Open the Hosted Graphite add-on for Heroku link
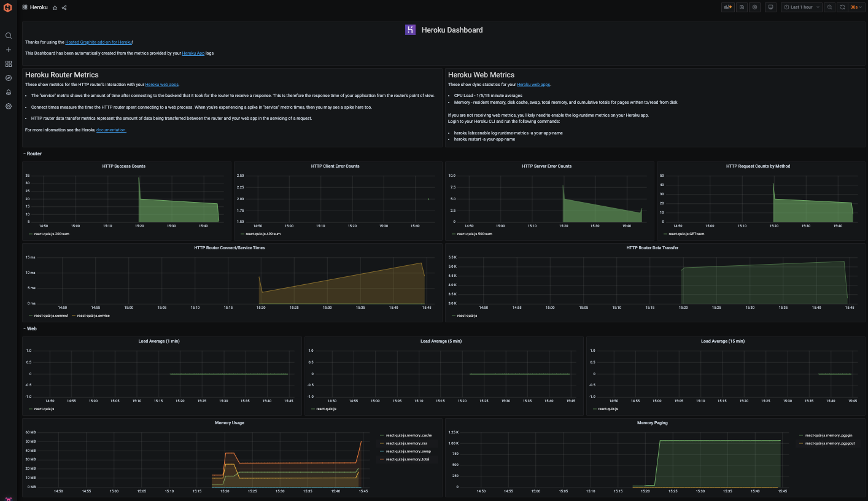Image resolution: width=868 pixels, height=501 pixels. coord(99,42)
